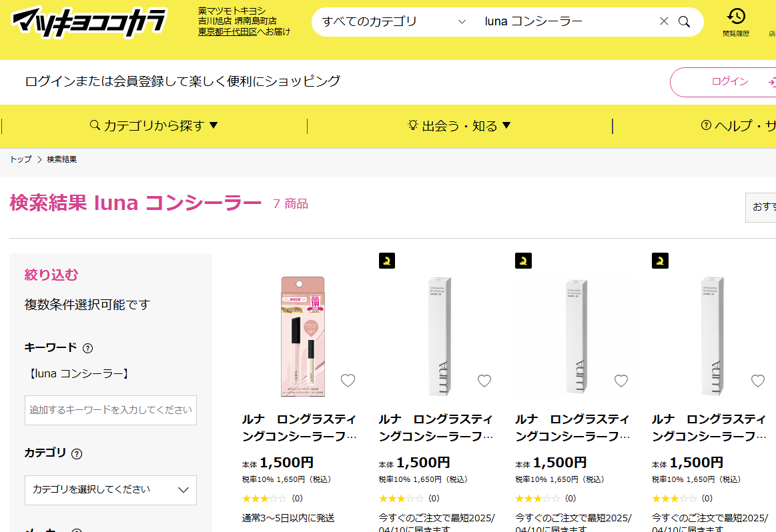Click the black badge on the third product
Screen dimensions: 776x532
click(x=524, y=261)
